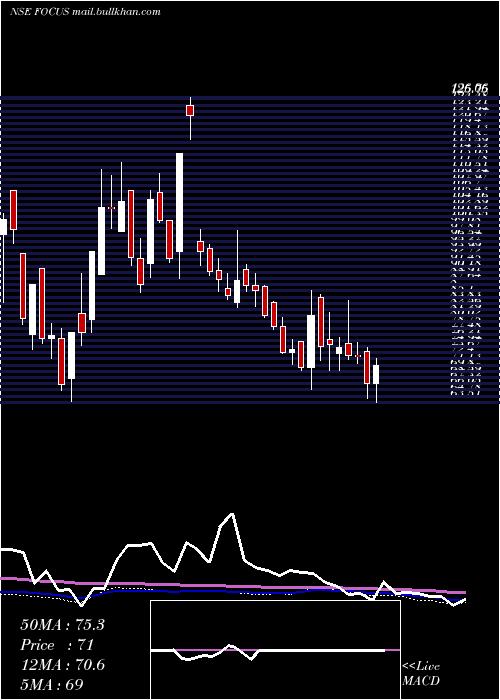Click the last white candlestick on the right

coord(376,374)
